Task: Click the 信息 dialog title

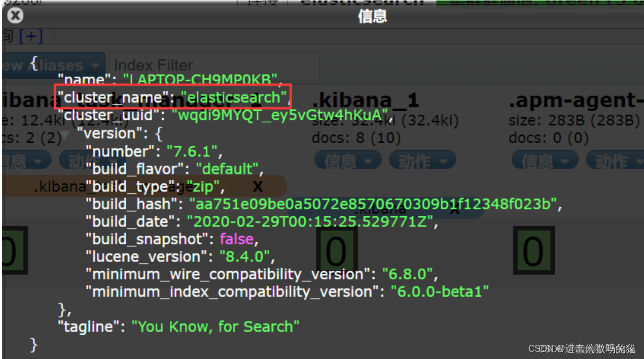Action: pyautogui.click(x=373, y=16)
